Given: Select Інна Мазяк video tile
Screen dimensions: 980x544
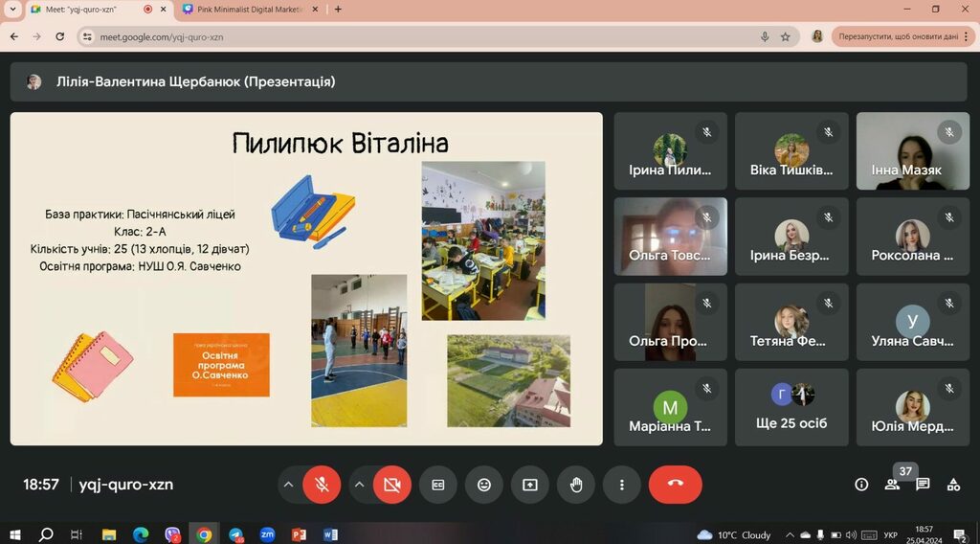Looking at the screenshot, I should point(912,150).
